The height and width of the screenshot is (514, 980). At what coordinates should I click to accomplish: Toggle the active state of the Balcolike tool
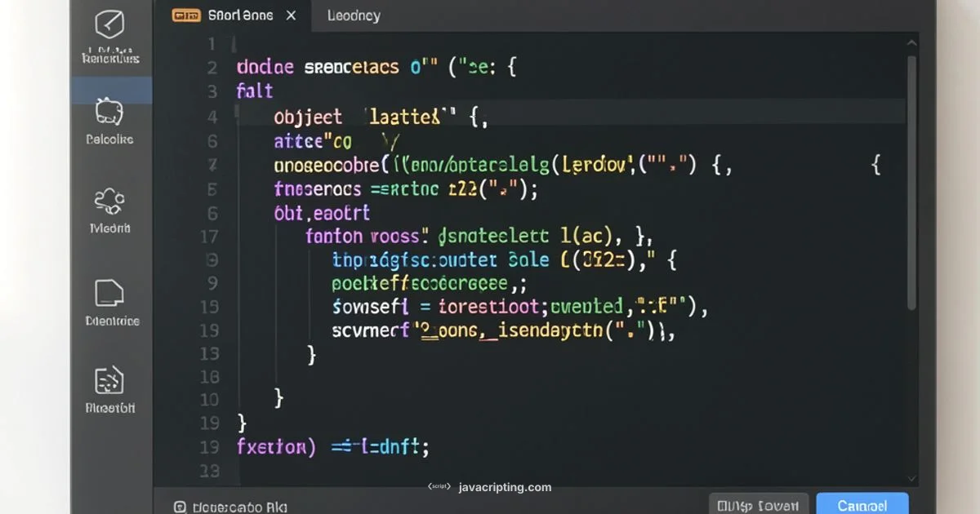[111, 113]
